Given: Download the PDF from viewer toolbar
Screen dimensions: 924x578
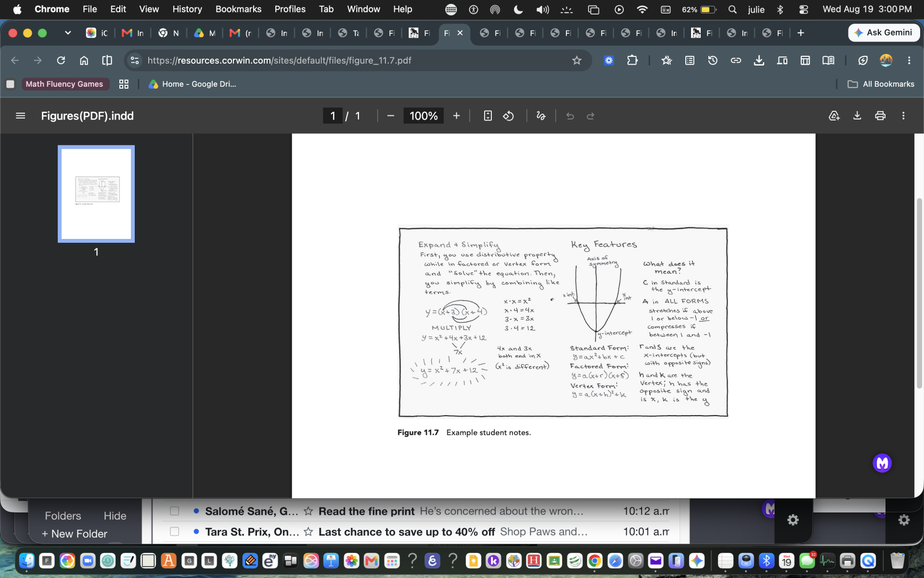Looking at the screenshot, I should (857, 116).
